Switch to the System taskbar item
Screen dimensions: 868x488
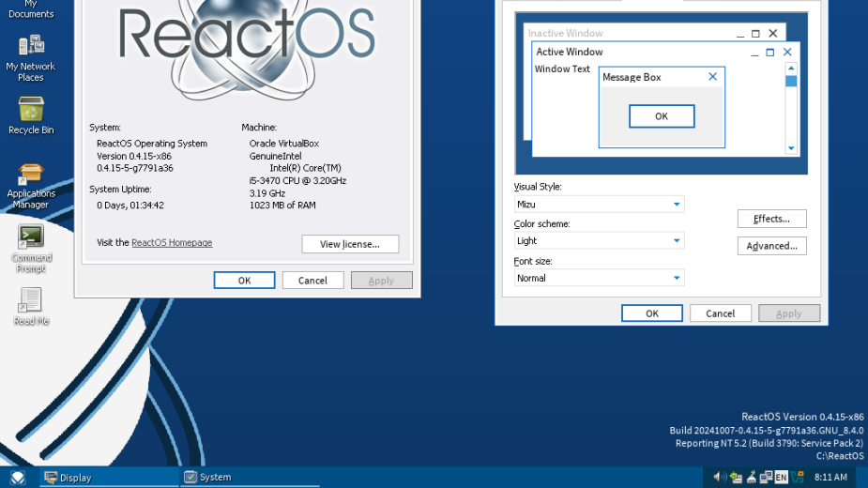[249, 478]
